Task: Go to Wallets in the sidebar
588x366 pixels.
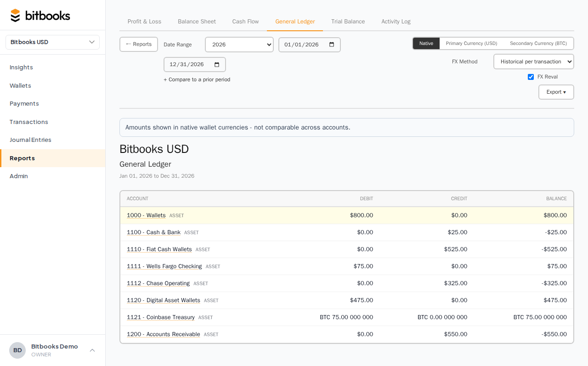Action: point(52,85)
